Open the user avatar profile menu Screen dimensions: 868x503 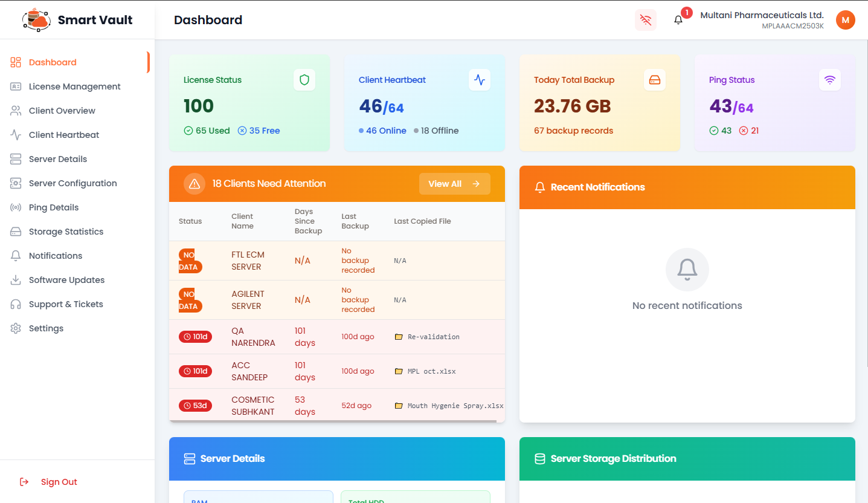(845, 20)
